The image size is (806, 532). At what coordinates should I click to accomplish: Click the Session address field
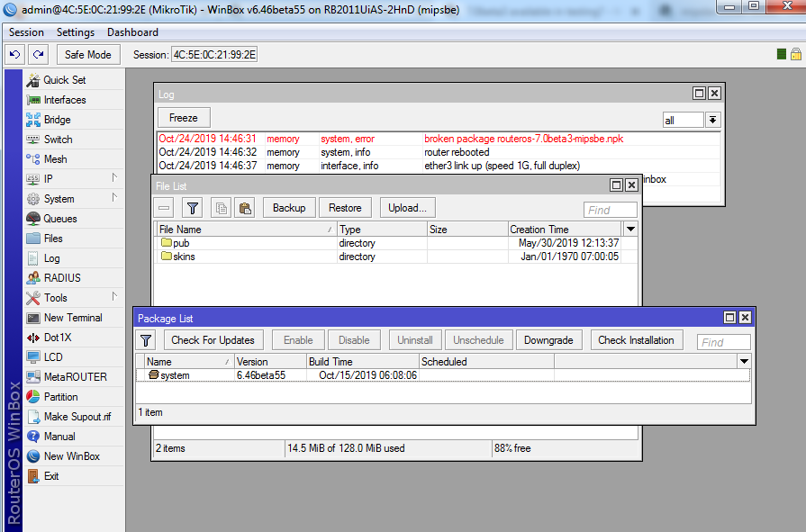point(214,55)
